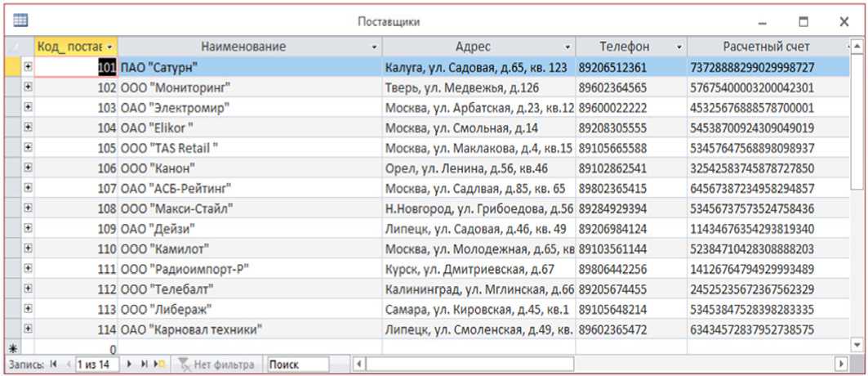Viewport: 868px width, 376px height.
Task: Expand subdatasheet for ООО "Макси-Стайл" row
Action: [29, 208]
